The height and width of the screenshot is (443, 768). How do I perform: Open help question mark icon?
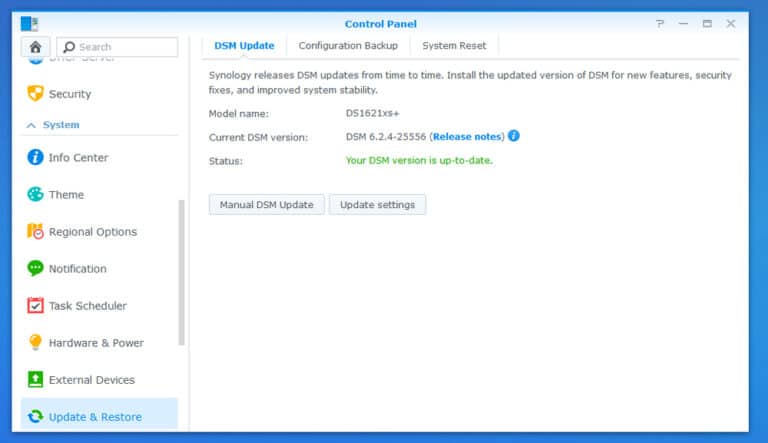point(660,24)
